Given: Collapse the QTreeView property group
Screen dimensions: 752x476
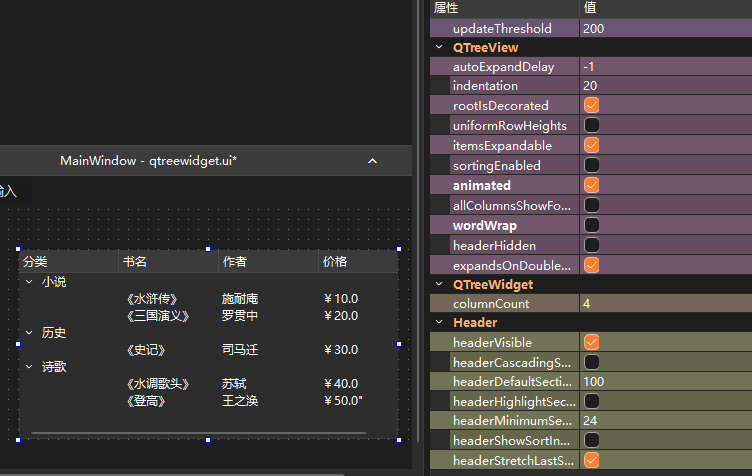Looking at the screenshot, I should coord(439,47).
